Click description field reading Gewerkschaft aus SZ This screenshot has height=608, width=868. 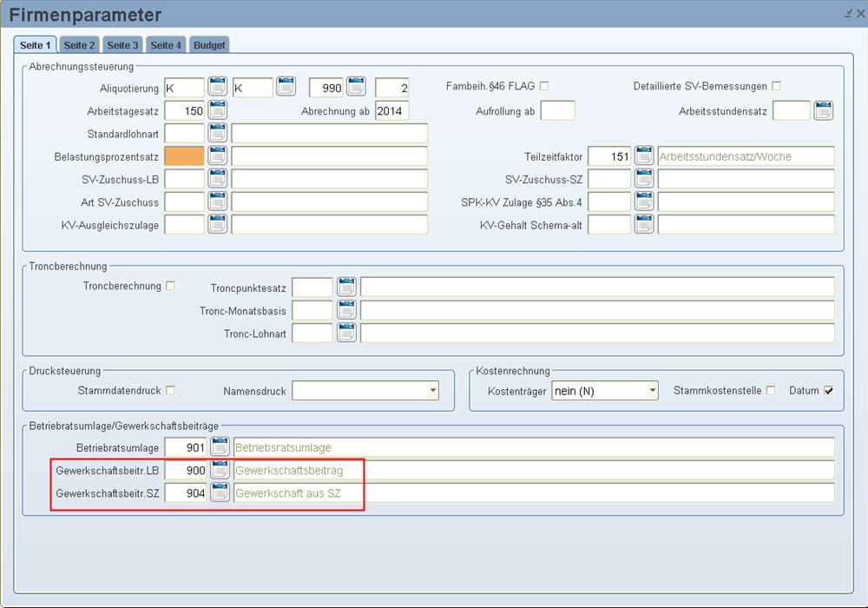534,492
